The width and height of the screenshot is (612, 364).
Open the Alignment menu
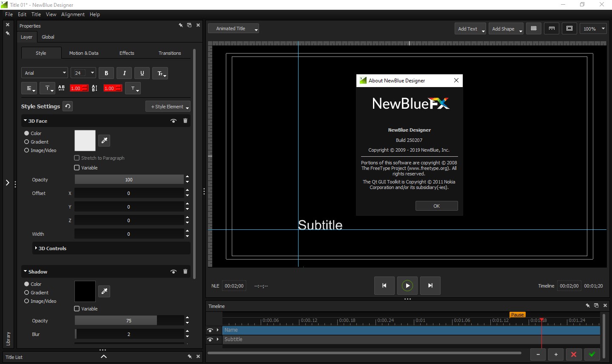point(73,14)
